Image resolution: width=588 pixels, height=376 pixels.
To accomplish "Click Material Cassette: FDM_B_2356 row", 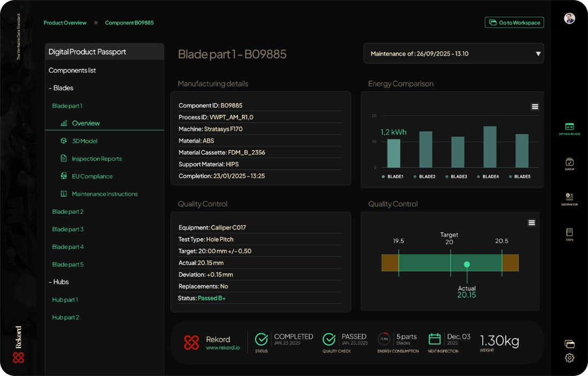I will click(x=260, y=152).
